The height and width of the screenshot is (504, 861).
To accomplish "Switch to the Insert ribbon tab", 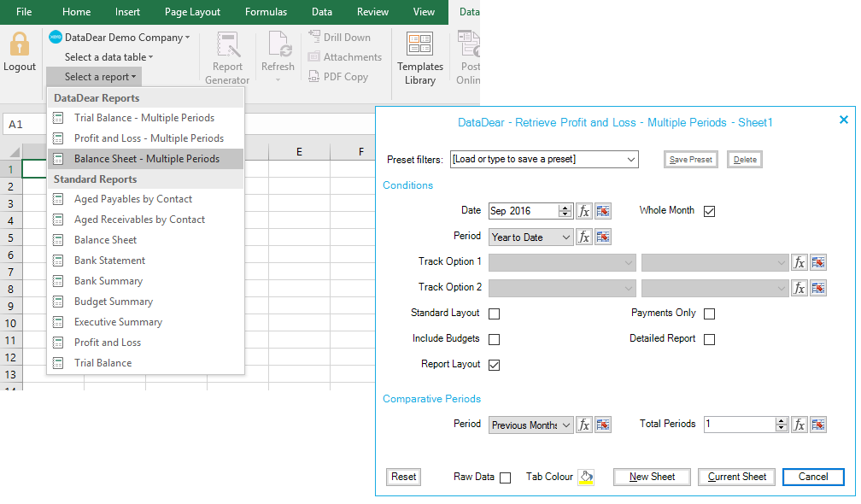I will pyautogui.click(x=127, y=11).
